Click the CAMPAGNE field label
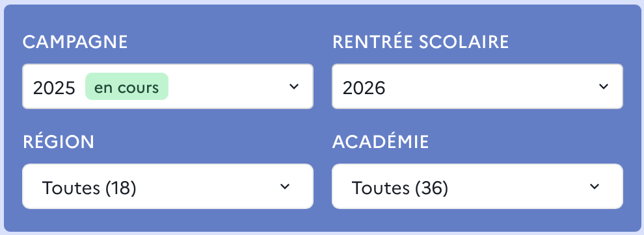Screen dimensions: 644x235 75,42
